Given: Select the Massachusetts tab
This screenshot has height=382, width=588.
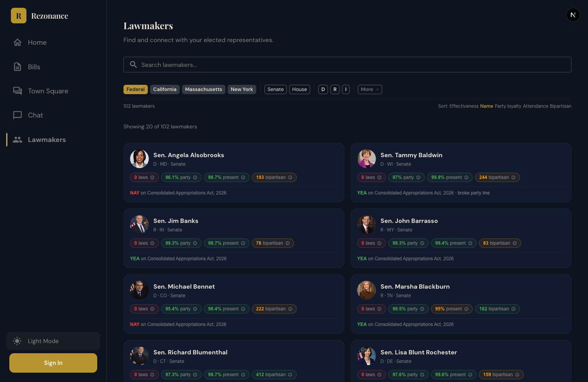Looking at the screenshot, I should coord(203,89).
